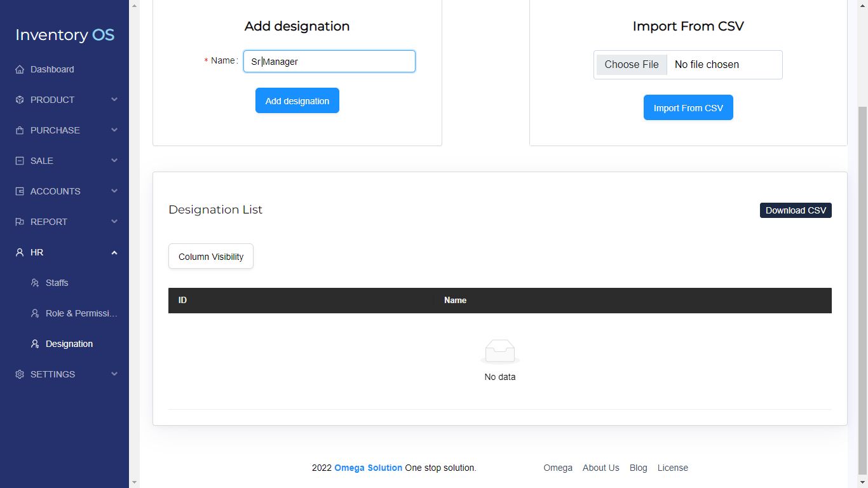
Task: Select the Designation submenu item
Action: point(69,344)
